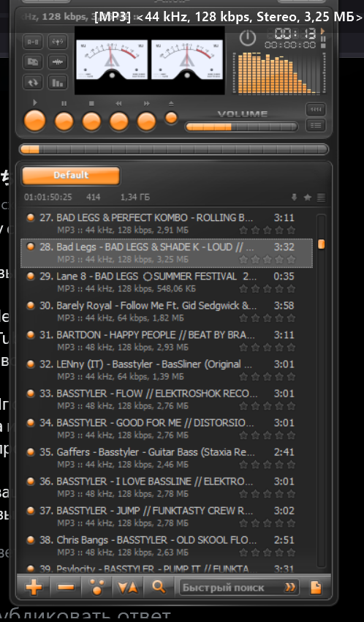Go to the previous track
The image size is (364, 622).
(x=119, y=121)
